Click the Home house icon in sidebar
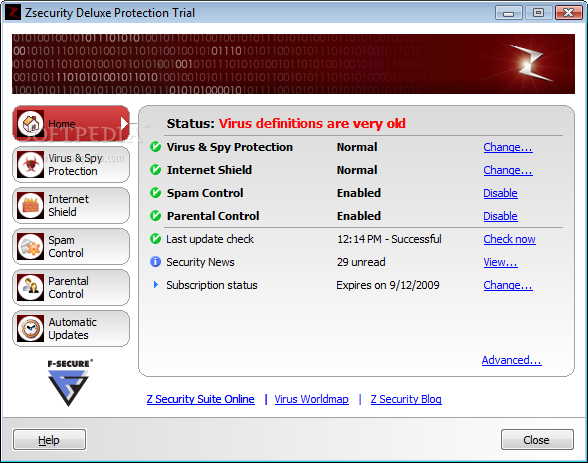Screen dimensions: 588x463 (x=30, y=123)
